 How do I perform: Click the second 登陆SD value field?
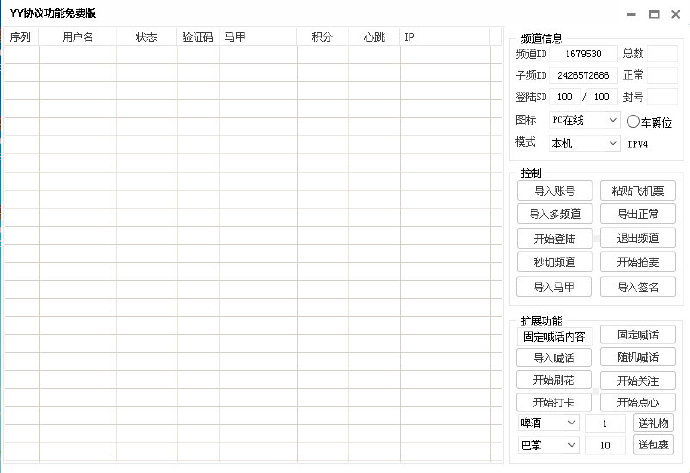(602, 96)
